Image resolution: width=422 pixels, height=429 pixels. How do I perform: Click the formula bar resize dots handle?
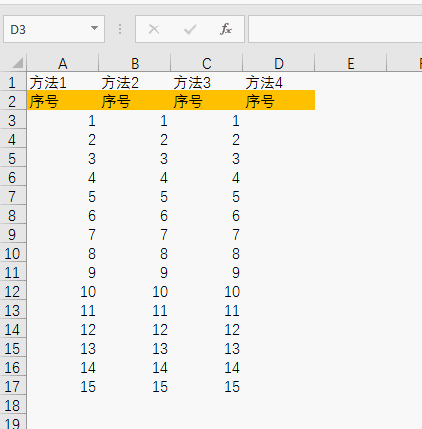pyautogui.click(x=120, y=29)
